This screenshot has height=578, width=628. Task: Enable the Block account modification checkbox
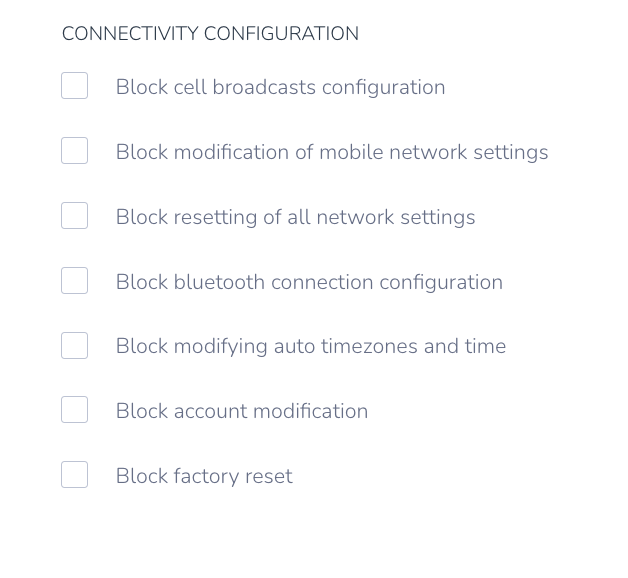click(x=74, y=409)
